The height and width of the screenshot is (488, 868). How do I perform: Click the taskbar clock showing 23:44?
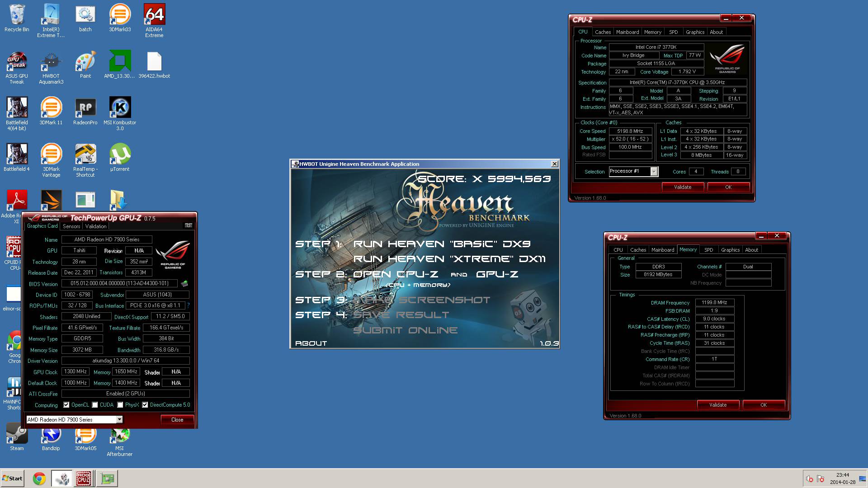843,479
